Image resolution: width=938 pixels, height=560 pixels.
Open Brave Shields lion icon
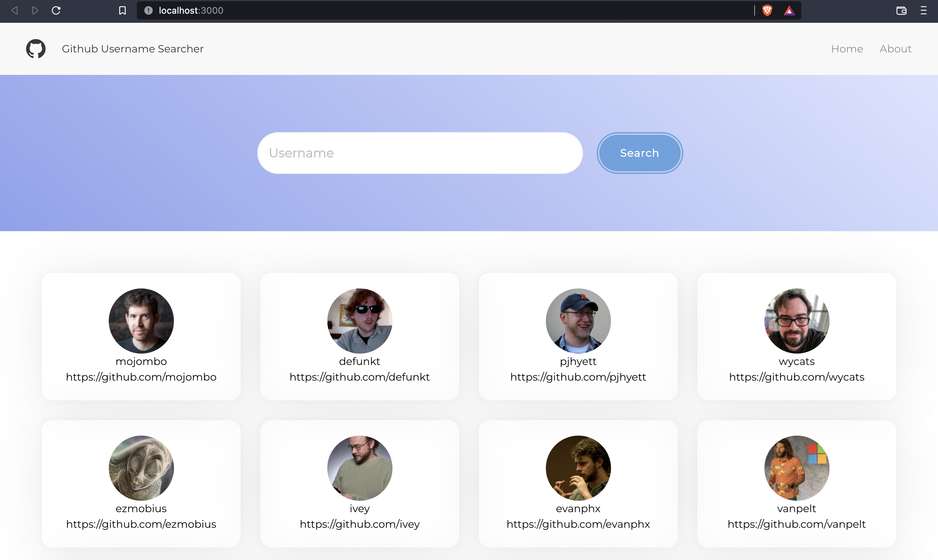click(x=767, y=10)
